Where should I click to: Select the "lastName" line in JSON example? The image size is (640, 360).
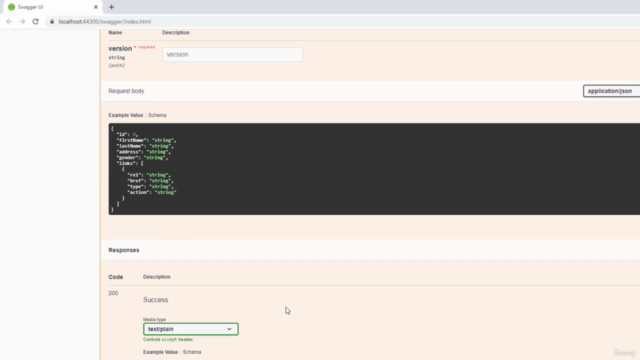click(x=145, y=146)
